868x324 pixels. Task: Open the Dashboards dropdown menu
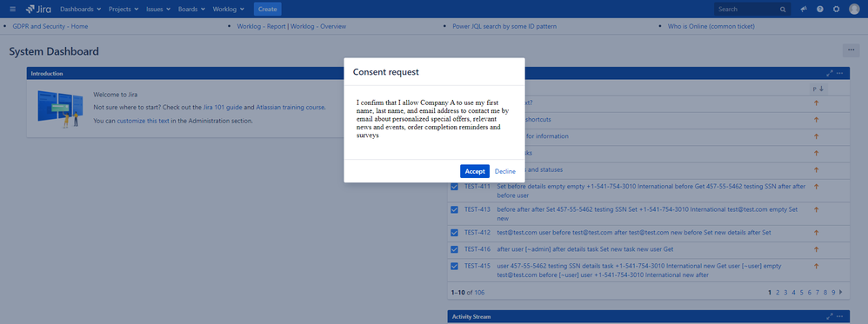pos(80,9)
